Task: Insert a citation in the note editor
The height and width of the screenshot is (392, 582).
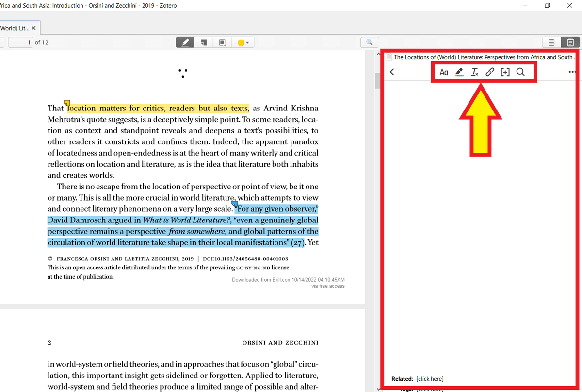Action: click(x=505, y=72)
